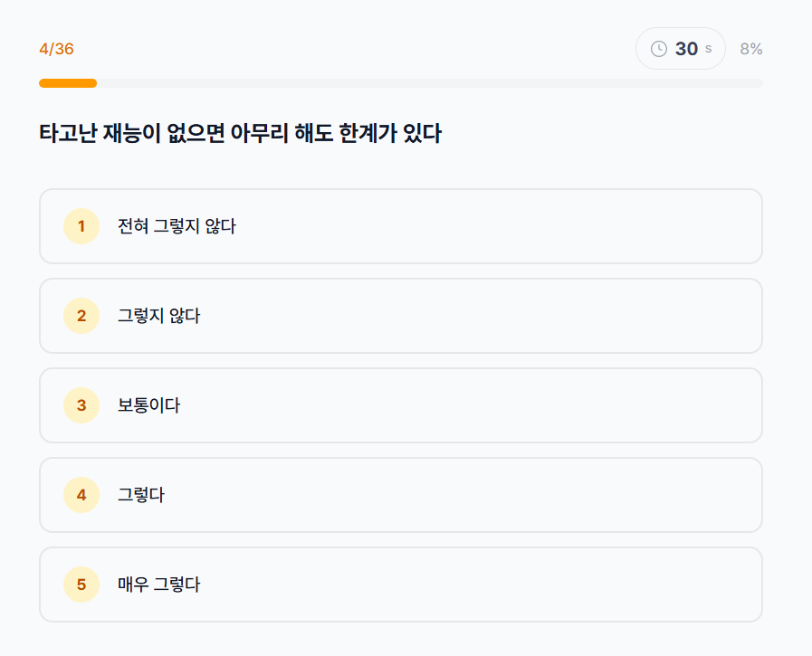The width and height of the screenshot is (812, 656).
Task: Click the circled number 5 badge
Action: click(x=81, y=585)
